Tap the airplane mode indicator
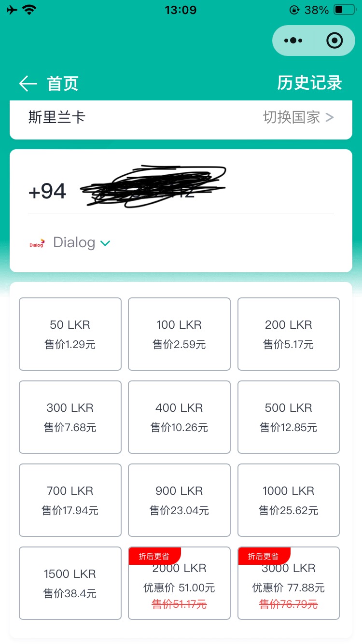Image resolution: width=362 pixels, height=644 pixels. (x=13, y=10)
